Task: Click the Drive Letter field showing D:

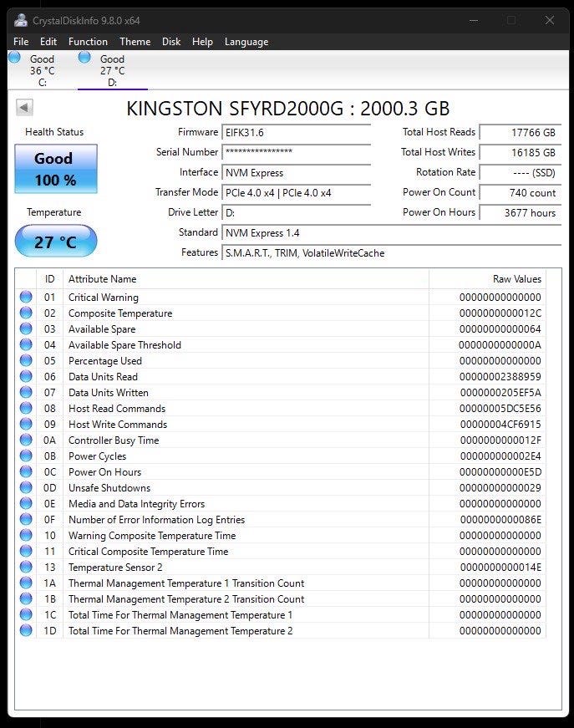Action: 296,212
